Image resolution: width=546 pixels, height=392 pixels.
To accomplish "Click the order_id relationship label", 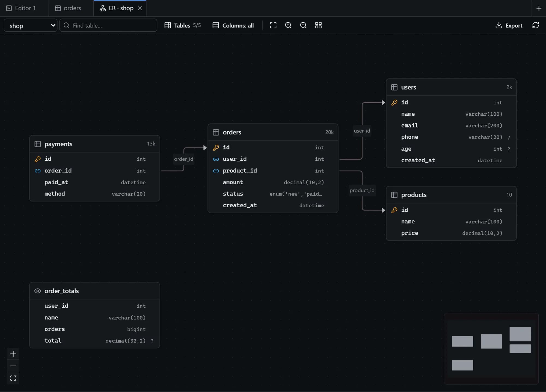I will [184, 159].
